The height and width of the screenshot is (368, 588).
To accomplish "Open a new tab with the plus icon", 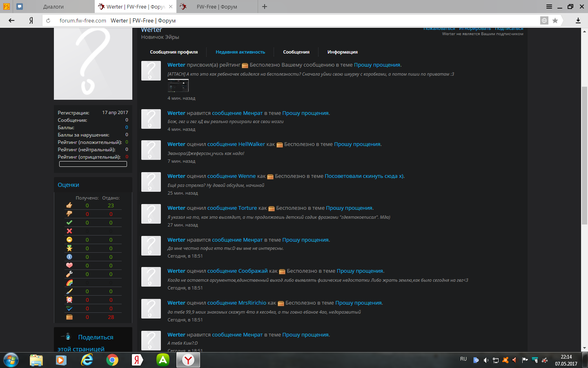I will coord(265,7).
